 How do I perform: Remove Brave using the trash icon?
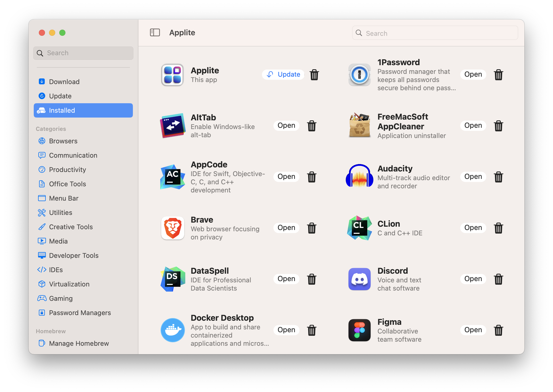click(x=312, y=228)
